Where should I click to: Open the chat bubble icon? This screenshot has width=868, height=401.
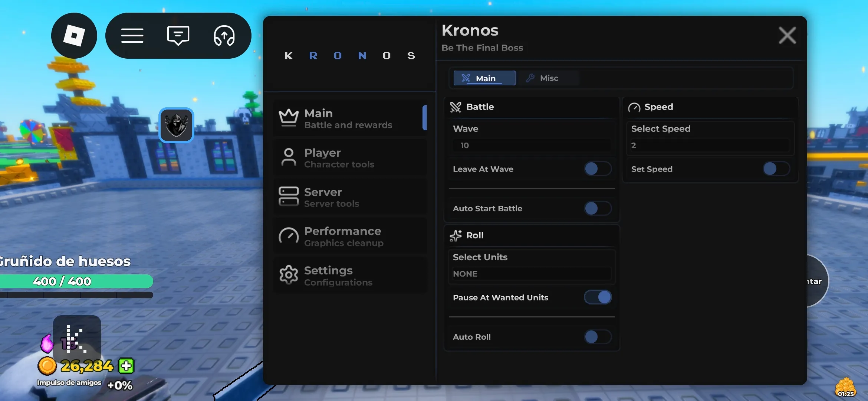click(178, 36)
